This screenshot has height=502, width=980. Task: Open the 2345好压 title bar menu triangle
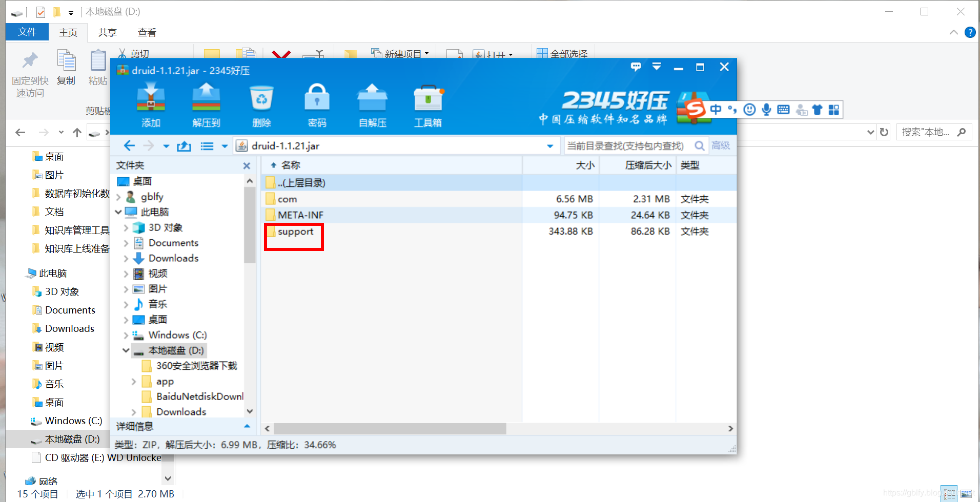pyautogui.click(x=657, y=67)
